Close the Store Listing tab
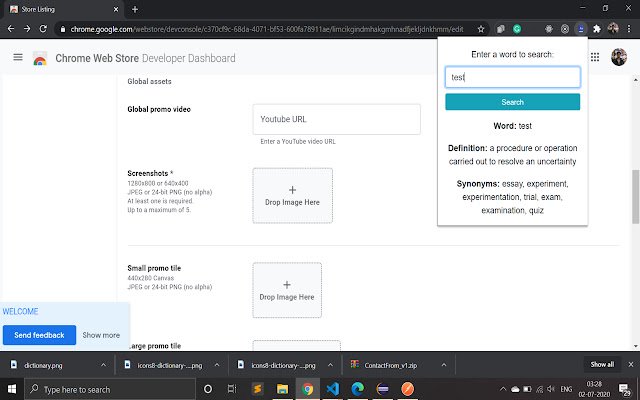640x400 pixels. 116,9
